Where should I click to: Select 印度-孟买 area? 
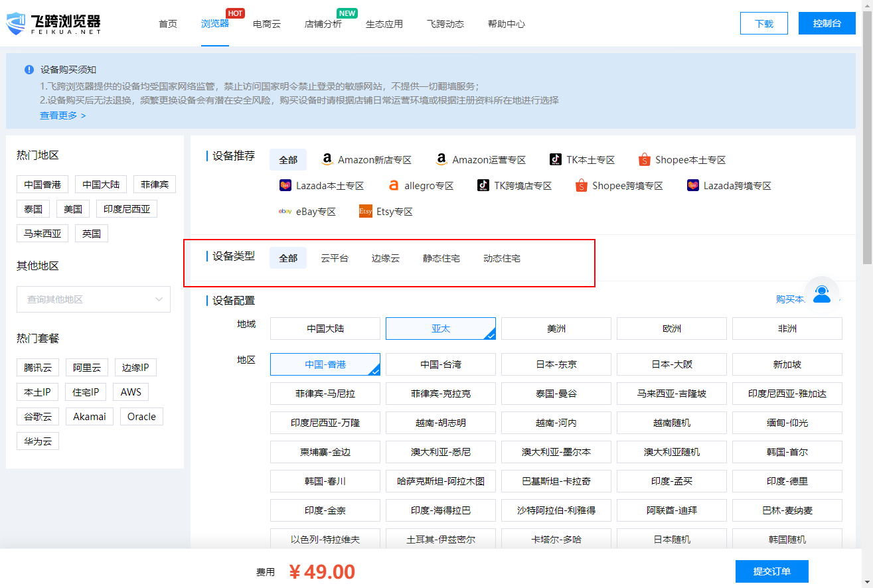pos(672,481)
